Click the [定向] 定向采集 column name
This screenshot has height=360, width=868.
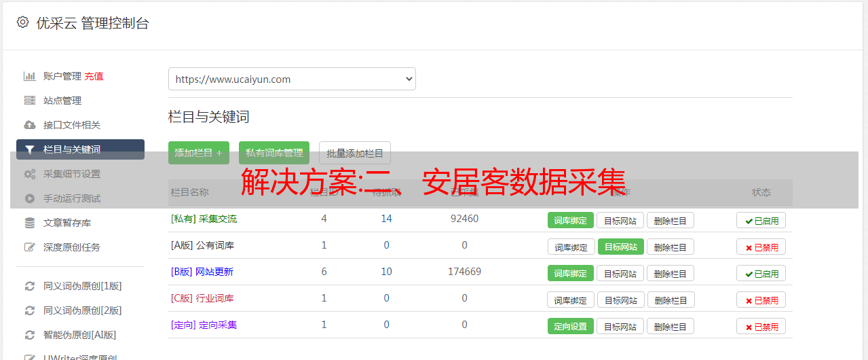point(204,325)
